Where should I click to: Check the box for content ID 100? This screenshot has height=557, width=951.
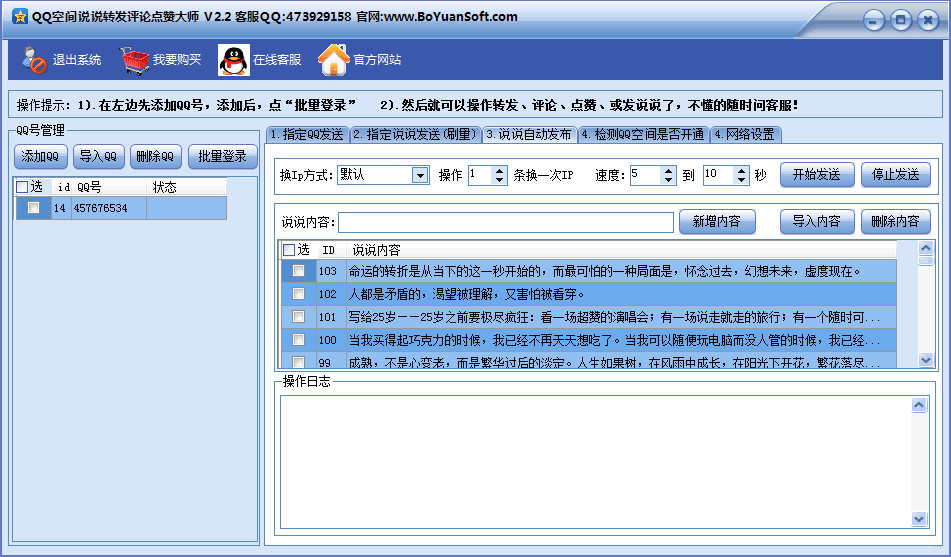click(x=298, y=339)
